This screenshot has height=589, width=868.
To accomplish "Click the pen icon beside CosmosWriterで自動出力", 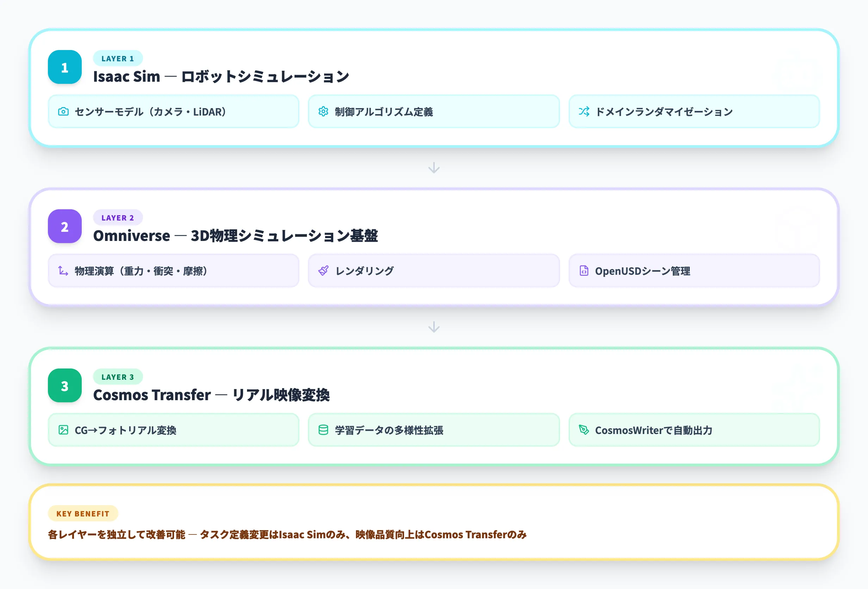I will tap(584, 430).
